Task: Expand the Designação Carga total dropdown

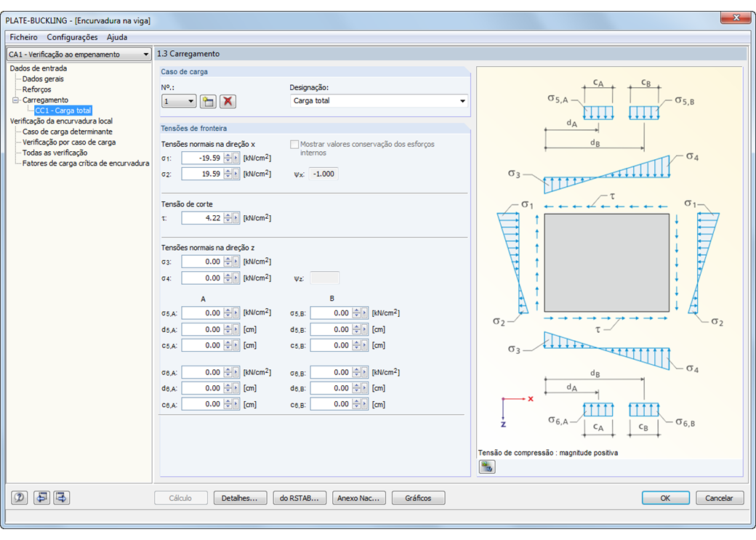Action: tap(462, 101)
